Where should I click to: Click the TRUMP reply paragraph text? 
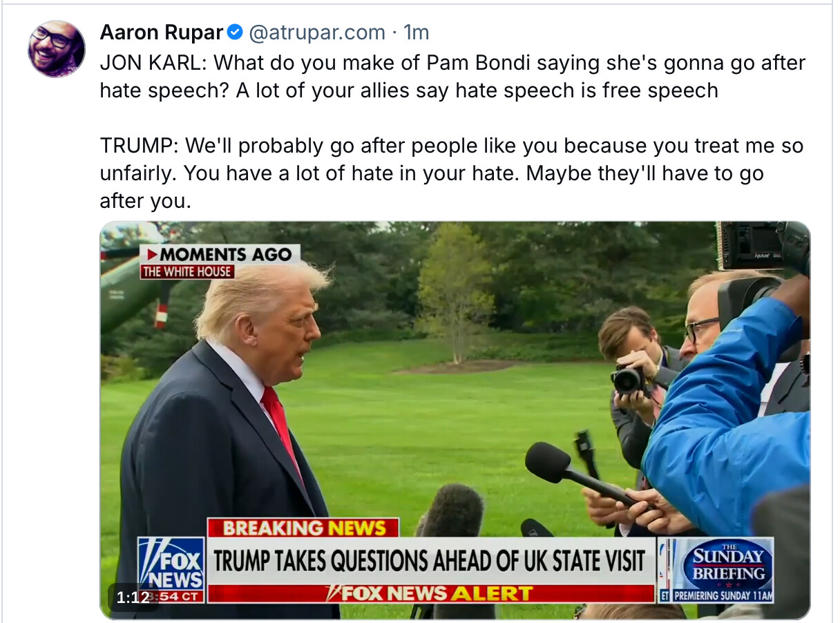tap(451, 173)
